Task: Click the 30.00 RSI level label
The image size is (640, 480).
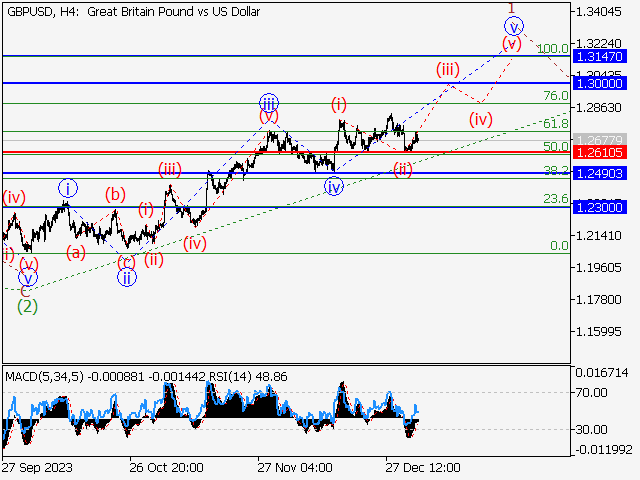Action: (x=591, y=429)
